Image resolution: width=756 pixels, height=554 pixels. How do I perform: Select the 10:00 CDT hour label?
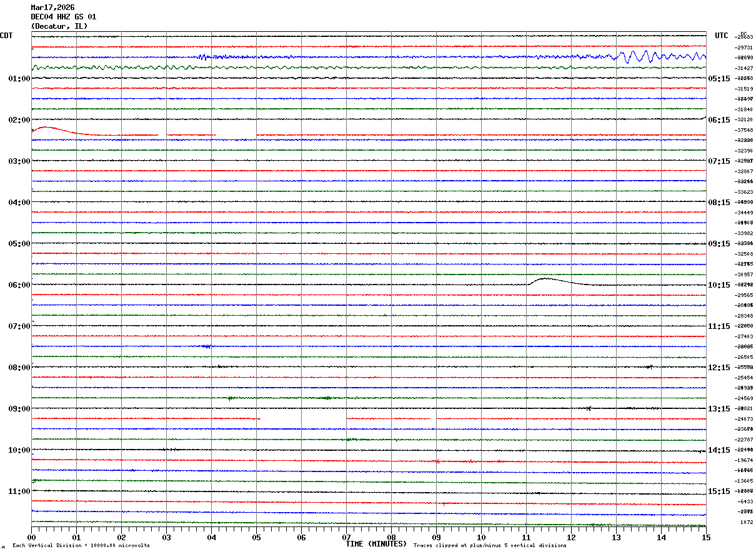click(19, 450)
